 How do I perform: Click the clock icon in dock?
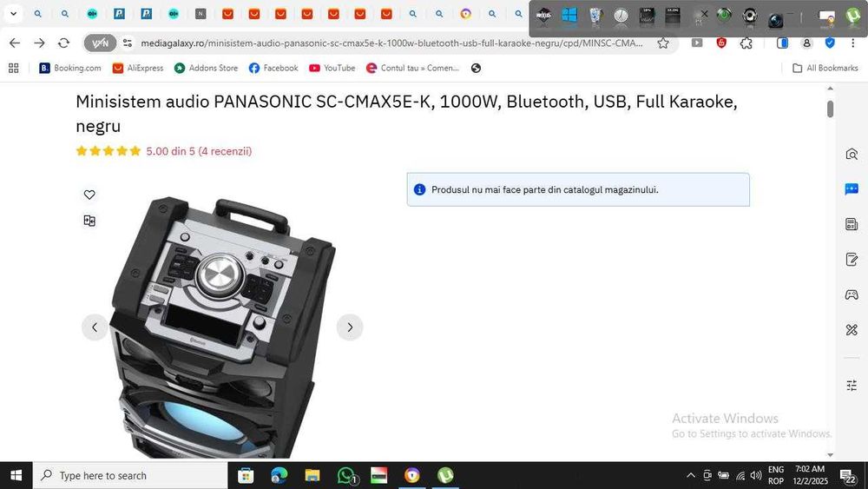tap(621, 17)
